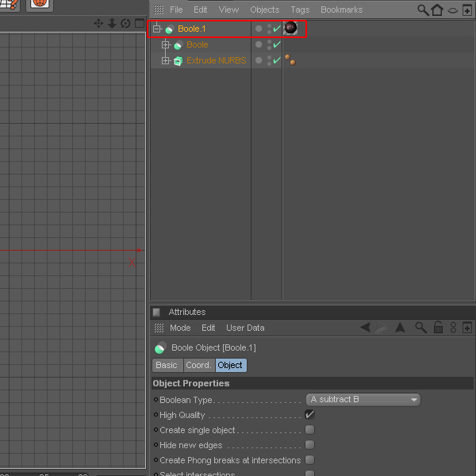Open the Object Manager File menu
The height and width of the screenshot is (476, 476).
(x=176, y=10)
